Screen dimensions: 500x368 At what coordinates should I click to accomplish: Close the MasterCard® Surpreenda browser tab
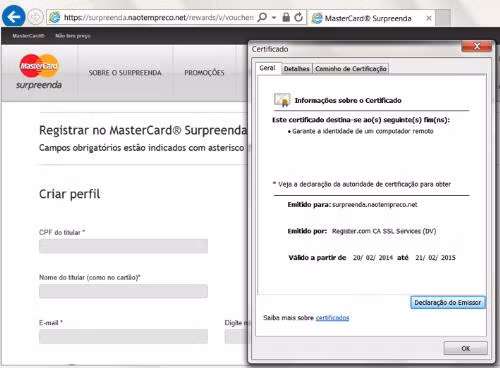pos(429,18)
